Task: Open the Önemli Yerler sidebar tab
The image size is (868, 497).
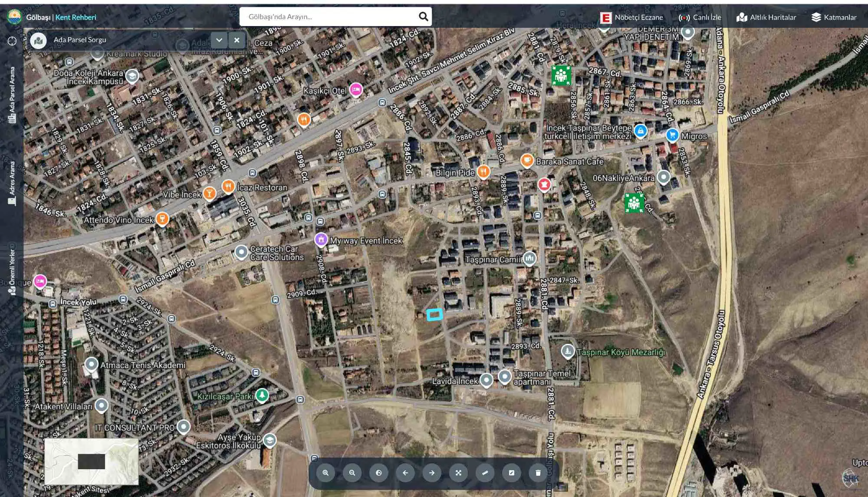Action: click(x=12, y=272)
